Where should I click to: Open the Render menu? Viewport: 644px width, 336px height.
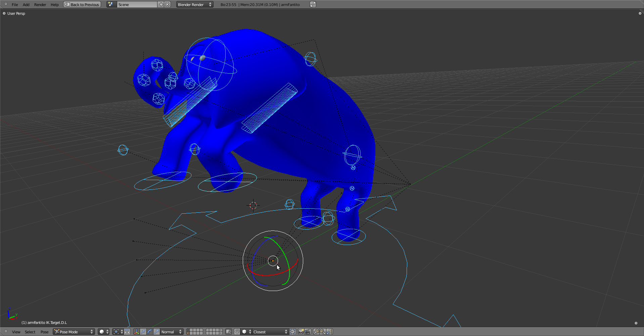(40, 5)
